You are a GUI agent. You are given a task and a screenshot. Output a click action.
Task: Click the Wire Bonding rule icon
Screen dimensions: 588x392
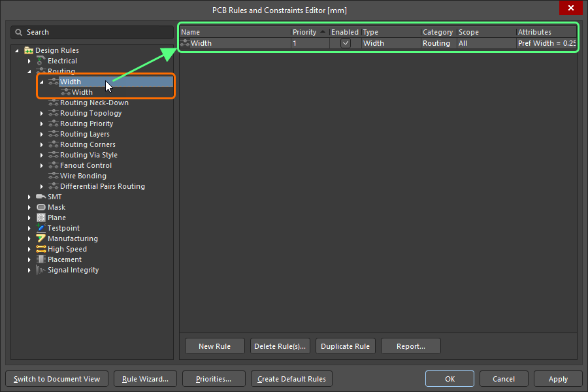click(x=54, y=176)
